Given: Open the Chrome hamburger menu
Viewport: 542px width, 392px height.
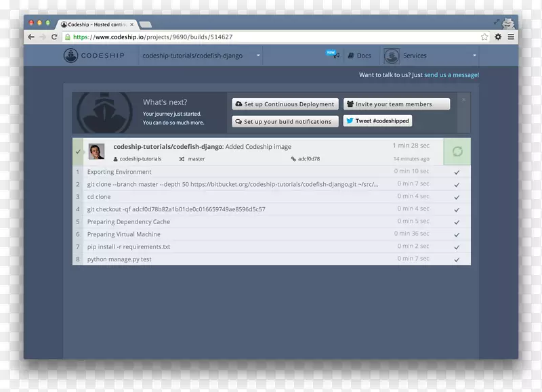Looking at the screenshot, I should click(511, 37).
